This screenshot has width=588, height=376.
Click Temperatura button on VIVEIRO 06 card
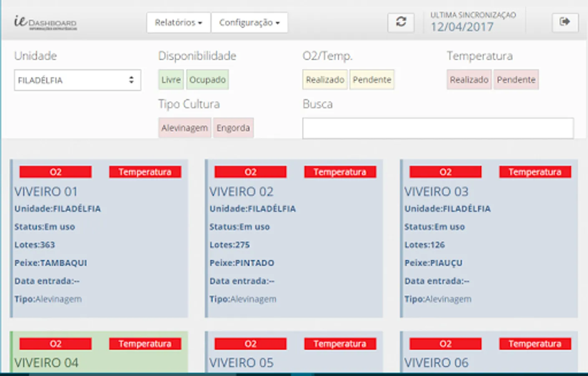tap(535, 344)
